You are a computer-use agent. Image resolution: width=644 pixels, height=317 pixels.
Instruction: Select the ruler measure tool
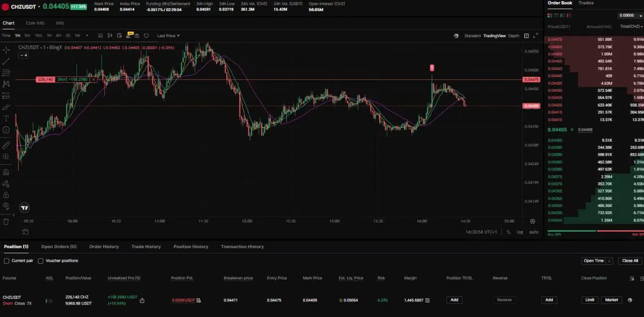tap(6, 145)
